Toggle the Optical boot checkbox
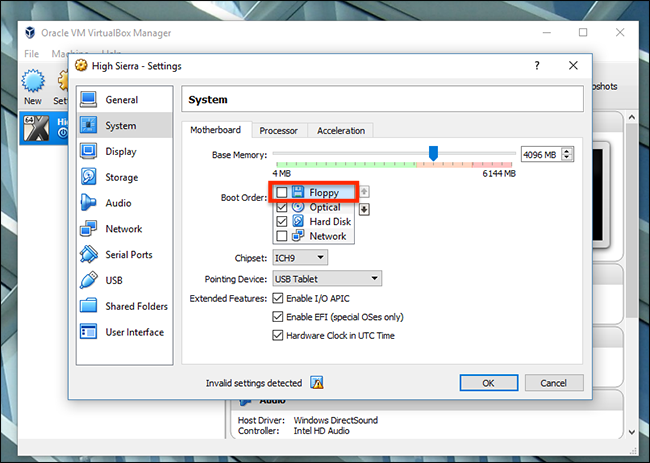Viewport: 650px width, 463px height. tap(281, 207)
